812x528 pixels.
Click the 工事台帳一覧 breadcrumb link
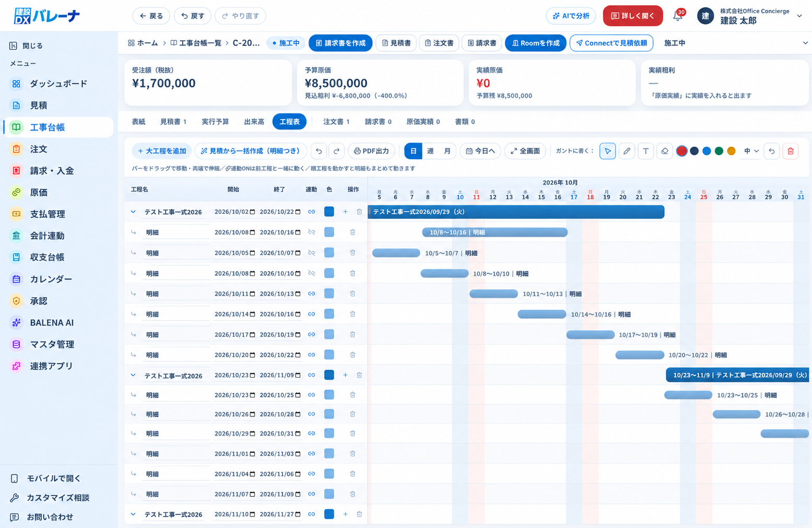[196, 43]
